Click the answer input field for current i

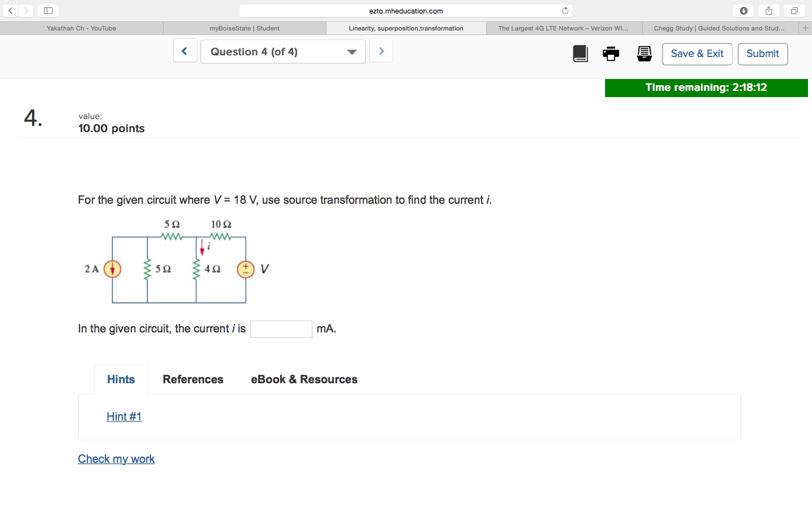(281, 329)
